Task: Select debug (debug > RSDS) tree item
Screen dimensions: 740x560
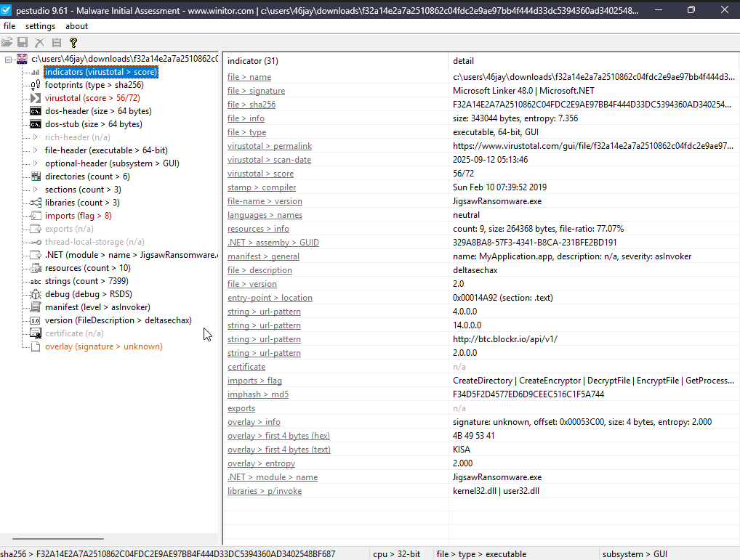Action: pyautogui.click(x=89, y=294)
